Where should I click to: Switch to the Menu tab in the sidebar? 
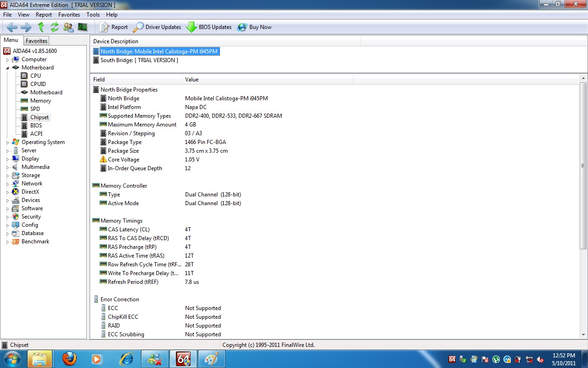pyautogui.click(x=11, y=40)
